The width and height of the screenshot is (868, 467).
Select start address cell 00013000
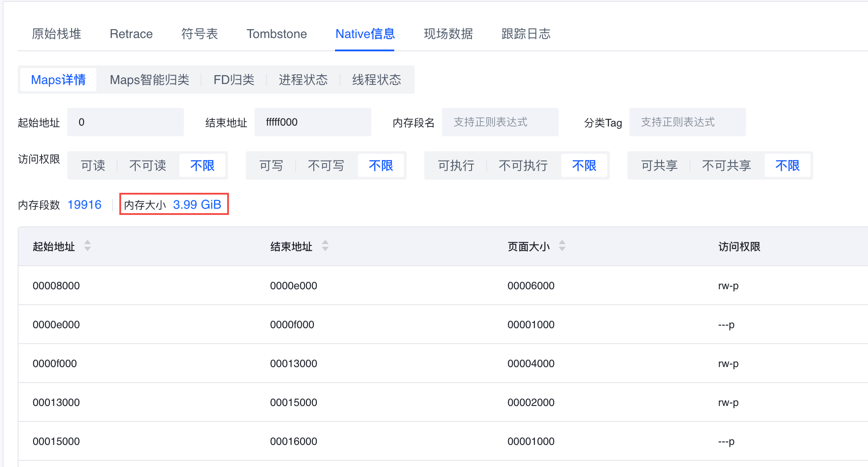(56, 402)
